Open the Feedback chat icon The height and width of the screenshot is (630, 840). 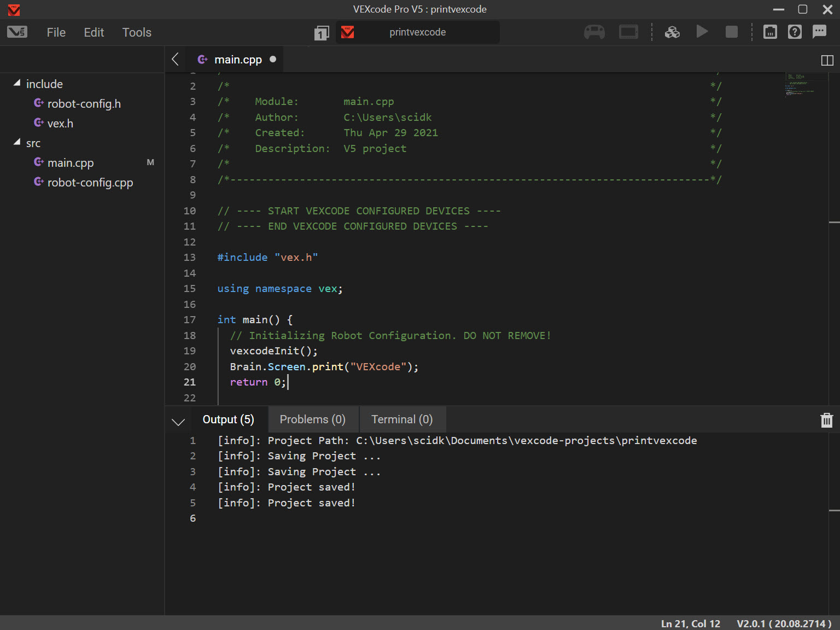[x=819, y=32]
